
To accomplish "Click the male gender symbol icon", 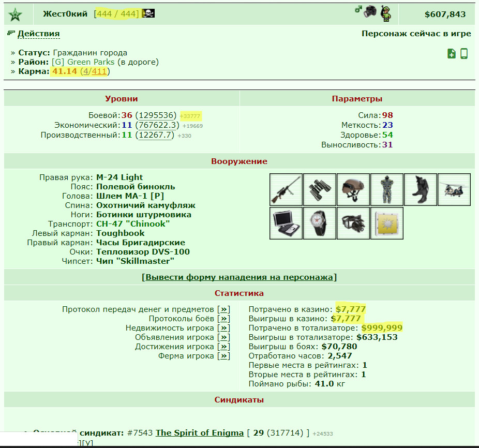I will 358,9.
